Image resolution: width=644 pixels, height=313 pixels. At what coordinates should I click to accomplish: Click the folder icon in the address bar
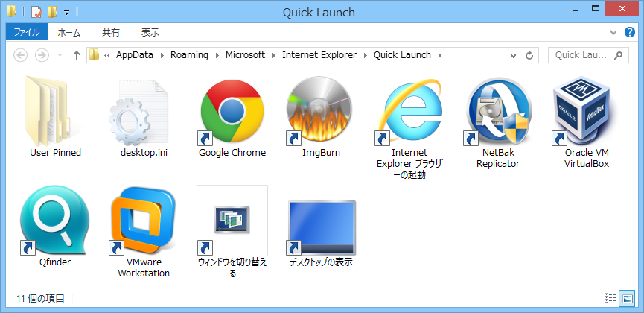pyautogui.click(x=95, y=54)
